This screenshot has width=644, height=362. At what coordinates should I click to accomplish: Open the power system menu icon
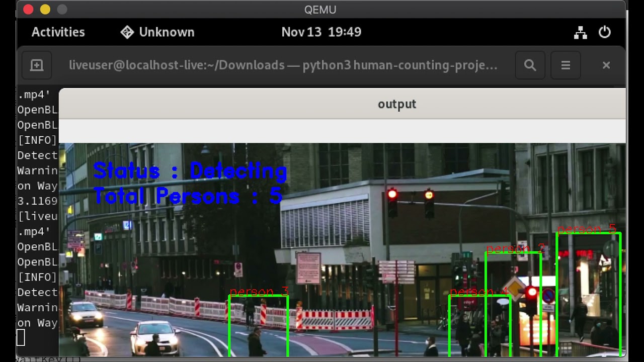pyautogui.click(x=605, y=32)
